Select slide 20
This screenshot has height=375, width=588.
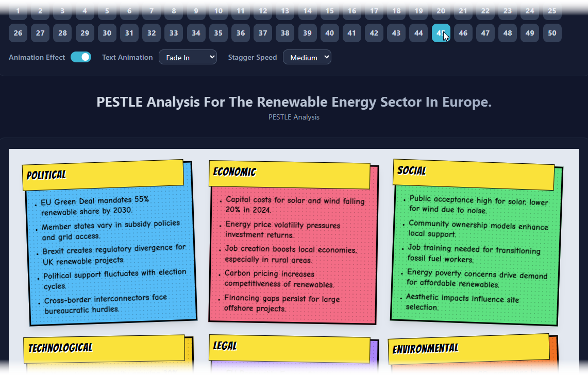tap(418, 9)
